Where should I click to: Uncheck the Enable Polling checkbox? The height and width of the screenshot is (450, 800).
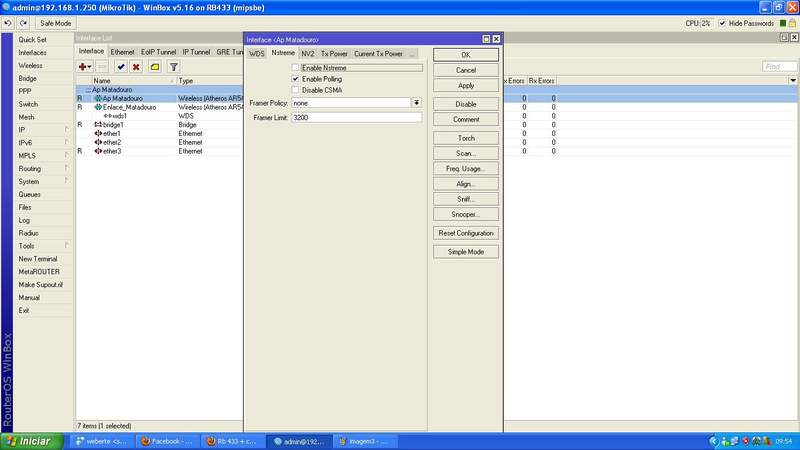coord(295,79)
